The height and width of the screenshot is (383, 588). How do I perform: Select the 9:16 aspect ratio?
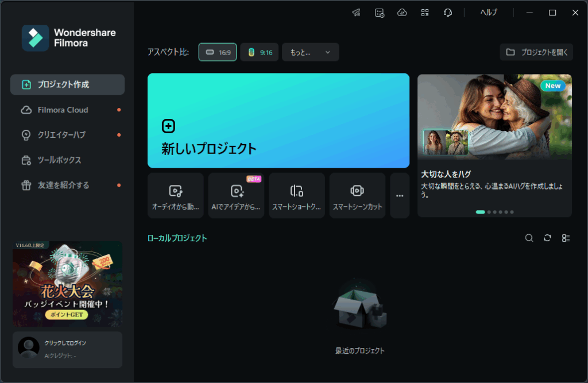260,52
